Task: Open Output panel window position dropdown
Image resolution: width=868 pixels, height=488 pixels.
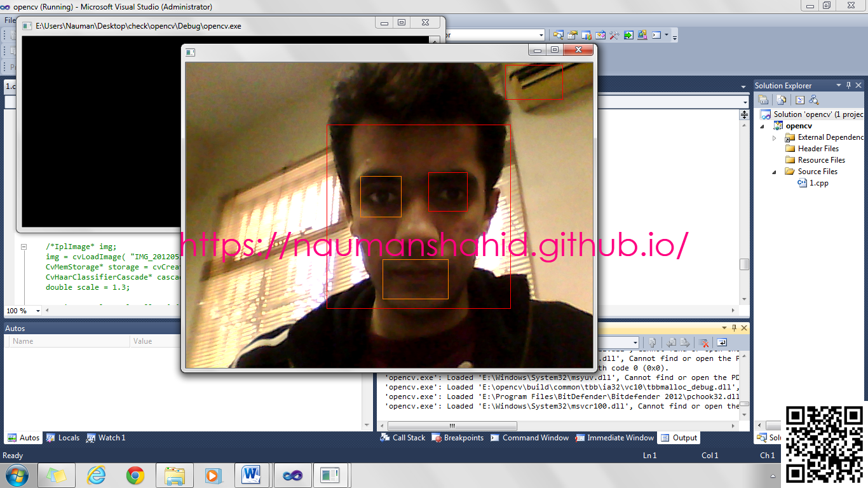Action: 724,328
